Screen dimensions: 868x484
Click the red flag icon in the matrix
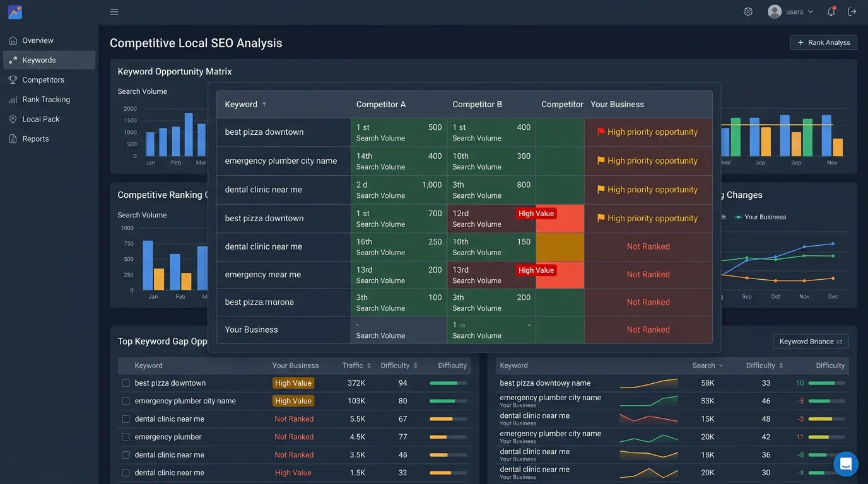(601, 132)
